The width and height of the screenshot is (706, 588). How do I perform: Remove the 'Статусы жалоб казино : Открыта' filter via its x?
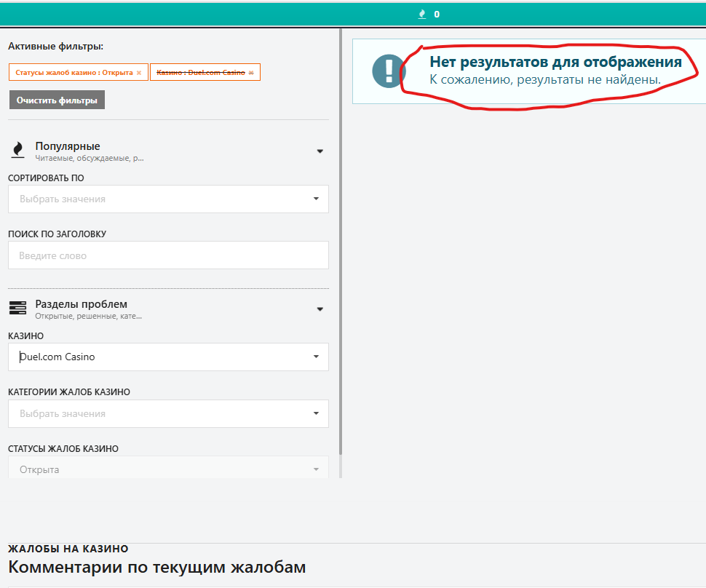click(139, 73)
